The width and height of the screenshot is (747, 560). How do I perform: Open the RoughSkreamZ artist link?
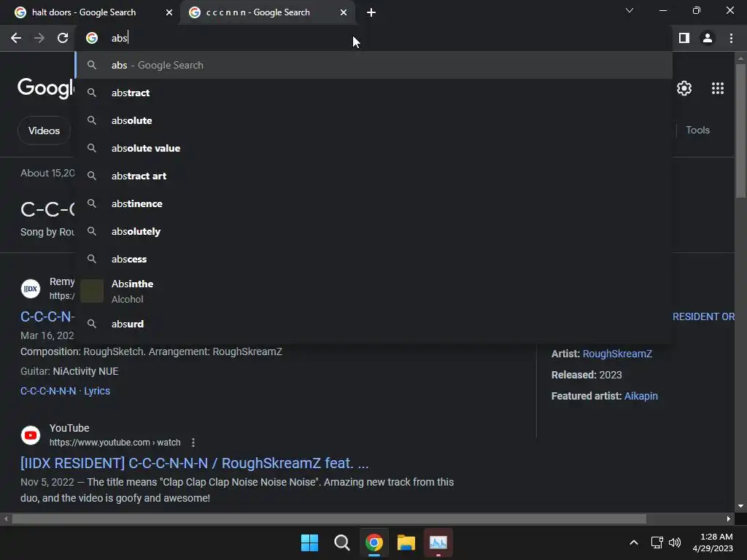617,354
